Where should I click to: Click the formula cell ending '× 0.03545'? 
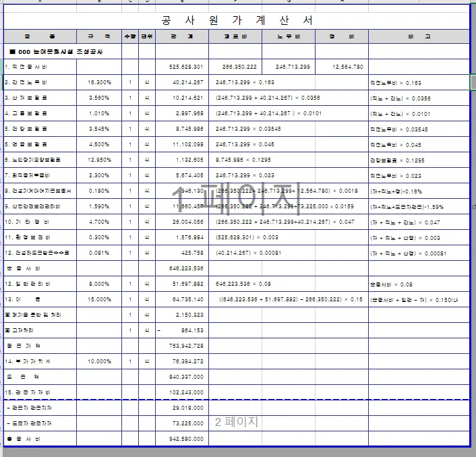262,129
